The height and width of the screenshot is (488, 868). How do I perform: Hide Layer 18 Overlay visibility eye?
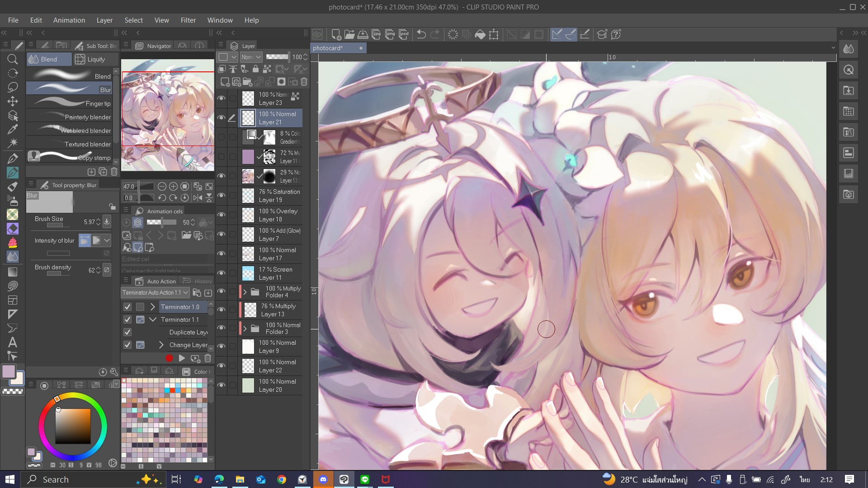click(x=222, y=215)
